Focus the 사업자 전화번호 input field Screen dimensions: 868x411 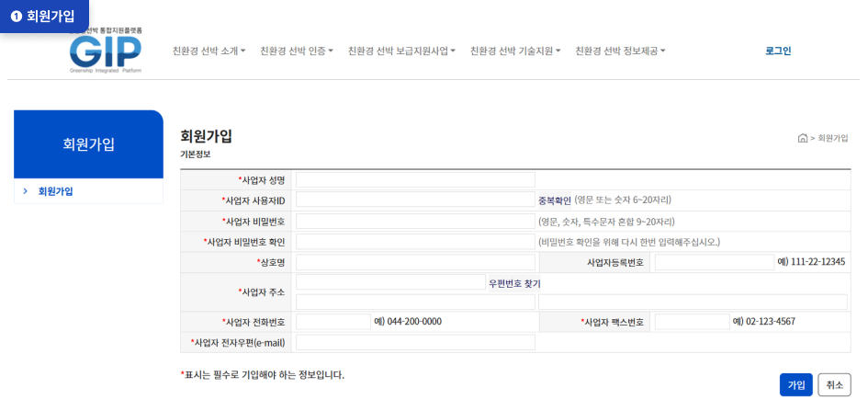point(333,322)
